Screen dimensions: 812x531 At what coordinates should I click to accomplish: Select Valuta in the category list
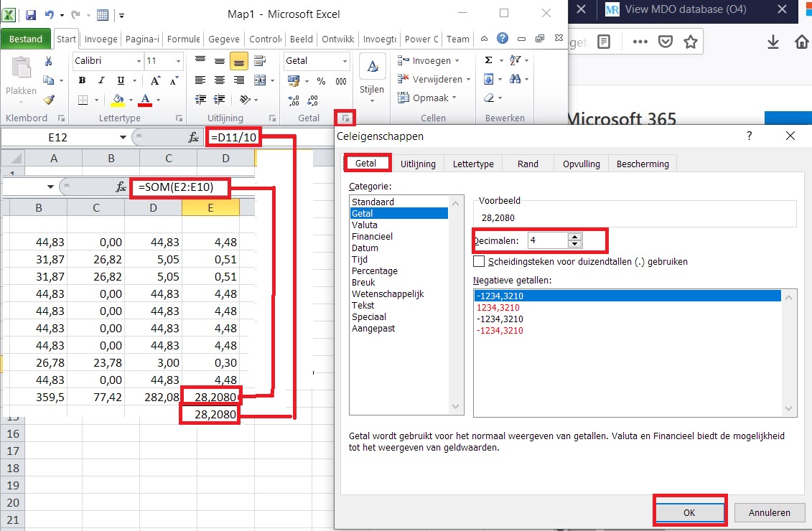[x=365, y=225]
